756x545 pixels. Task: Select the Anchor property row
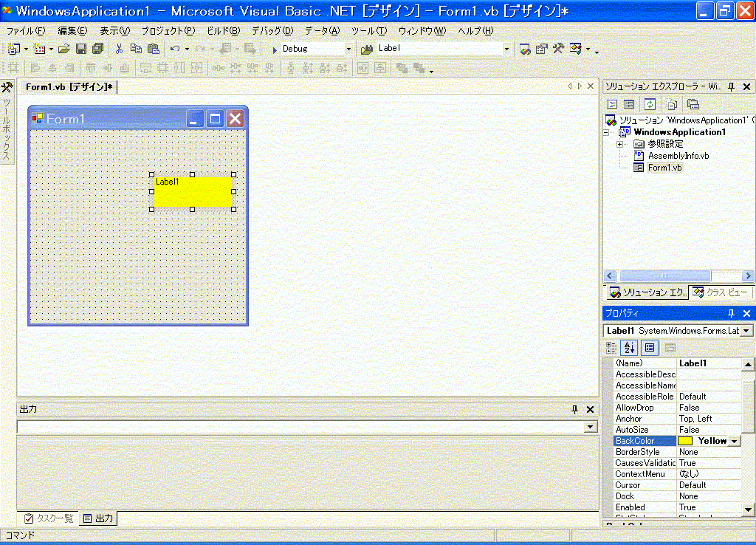click(x=678, y=419)
